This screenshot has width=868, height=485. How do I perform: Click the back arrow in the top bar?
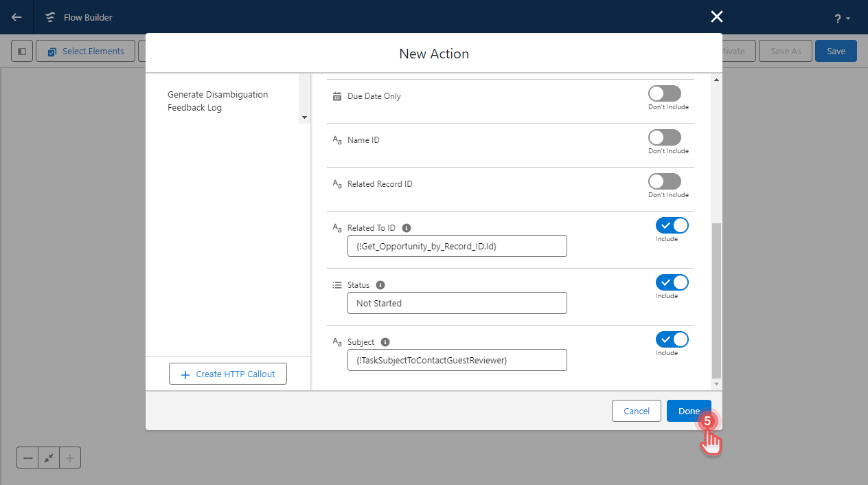click(x=14, y=16)
